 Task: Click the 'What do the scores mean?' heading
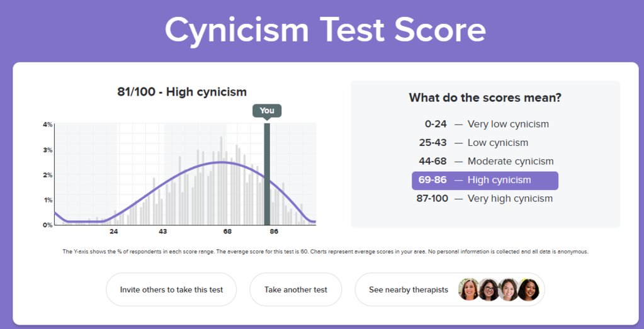485,98
